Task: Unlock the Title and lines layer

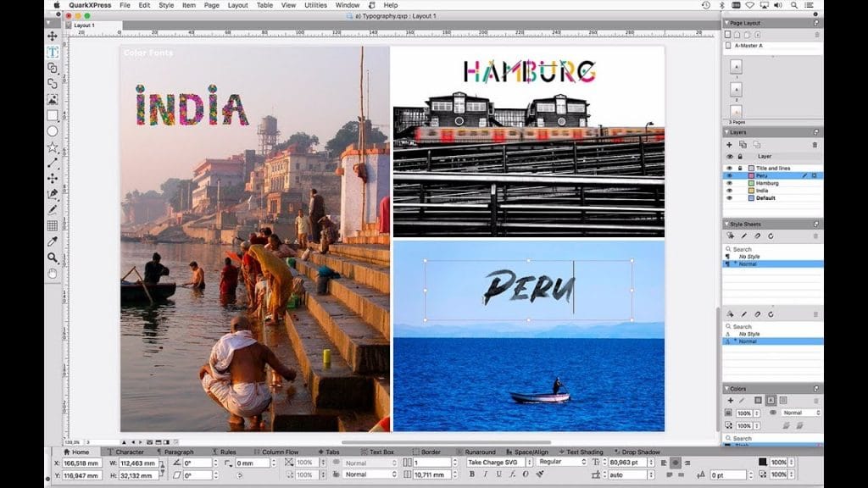Action: pyautogui.click(x=740, y=168)
